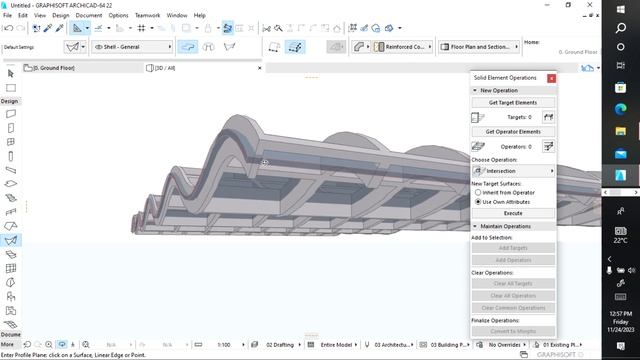Close the Solid Element Operations palette
640x360 pixels.
(551, 78)
